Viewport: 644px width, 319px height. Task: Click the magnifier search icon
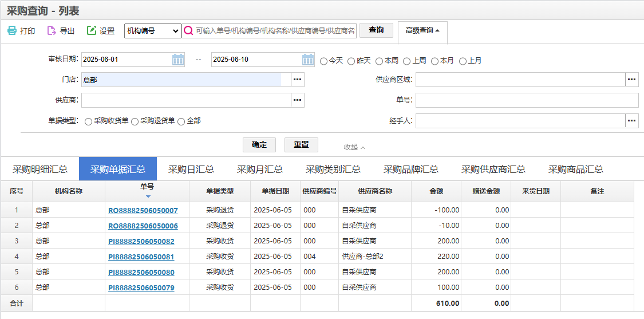pyautogui.click(x=188, y=31)
